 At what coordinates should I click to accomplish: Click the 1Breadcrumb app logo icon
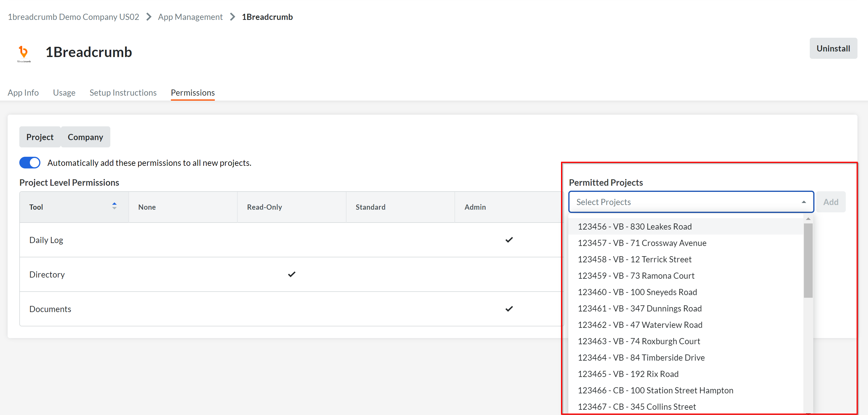pos(24,53)
